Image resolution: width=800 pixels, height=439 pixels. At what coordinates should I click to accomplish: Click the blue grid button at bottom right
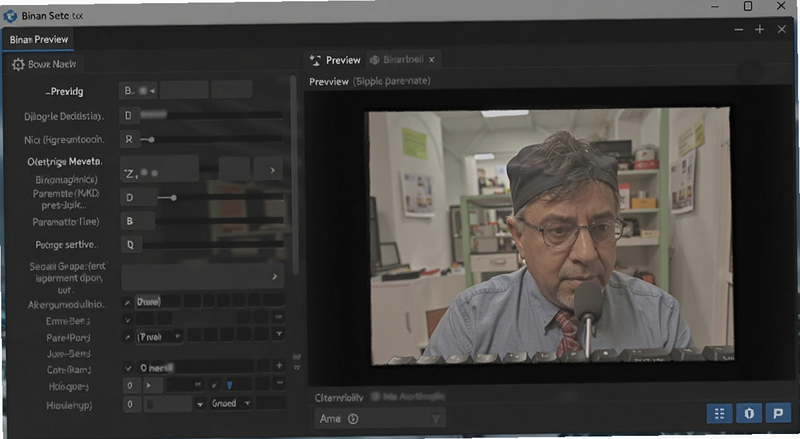click(x=719, y=413)
